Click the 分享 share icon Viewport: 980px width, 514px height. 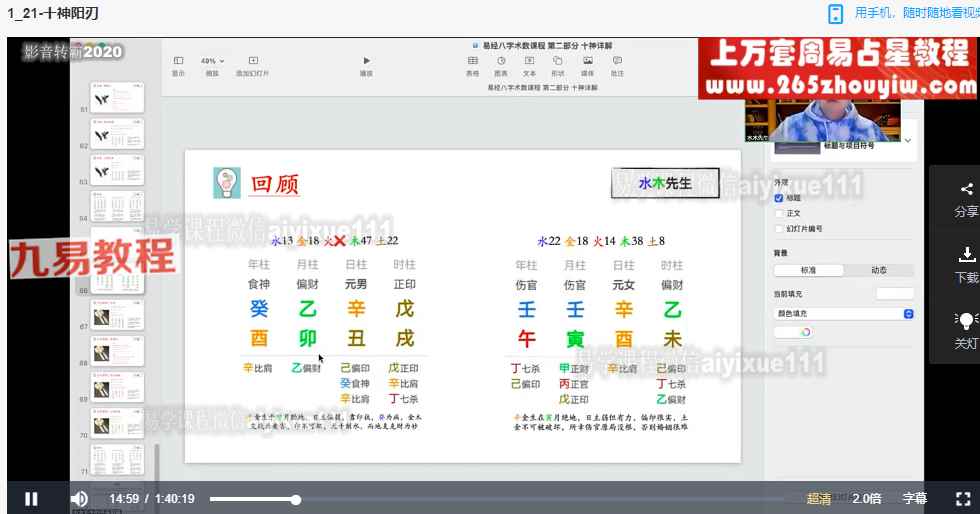pos(966,189)
